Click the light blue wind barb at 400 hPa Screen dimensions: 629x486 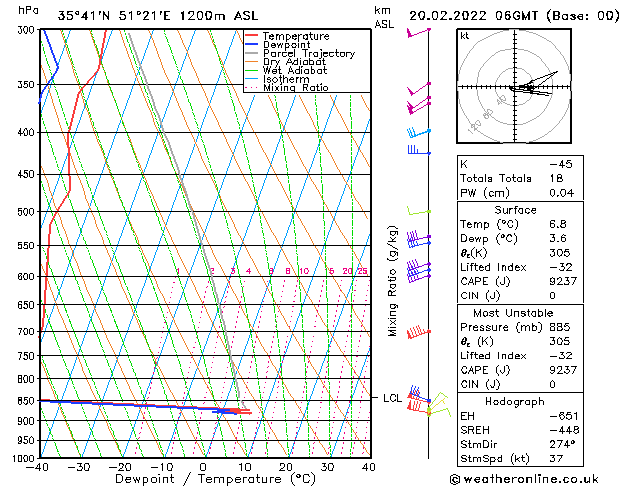point(418,133)
